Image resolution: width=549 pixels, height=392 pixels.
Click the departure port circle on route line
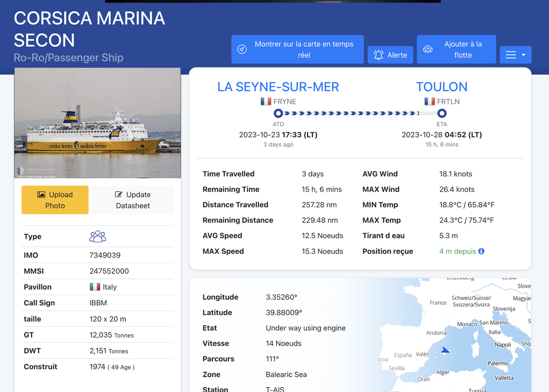pyautogui.click(x=278, y=113)
